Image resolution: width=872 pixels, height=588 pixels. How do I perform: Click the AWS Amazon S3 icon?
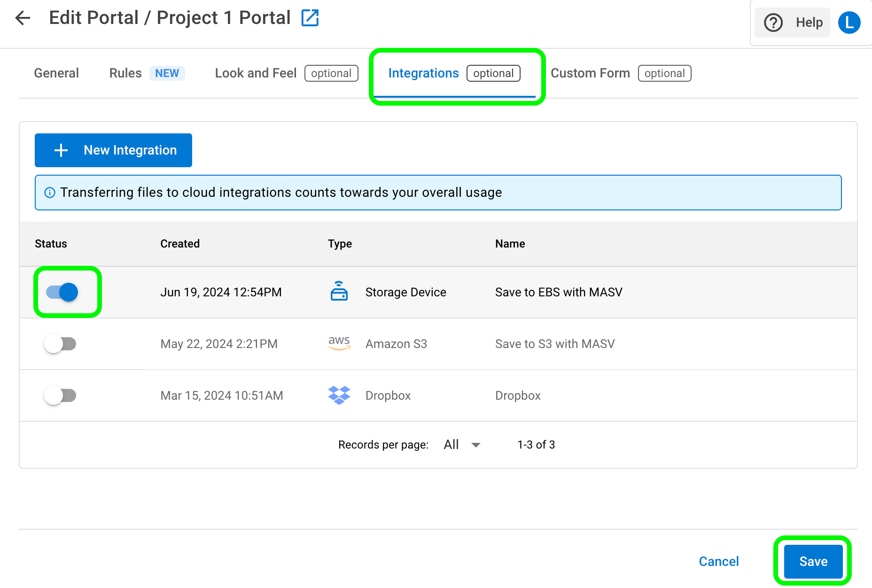coord(339,343)
